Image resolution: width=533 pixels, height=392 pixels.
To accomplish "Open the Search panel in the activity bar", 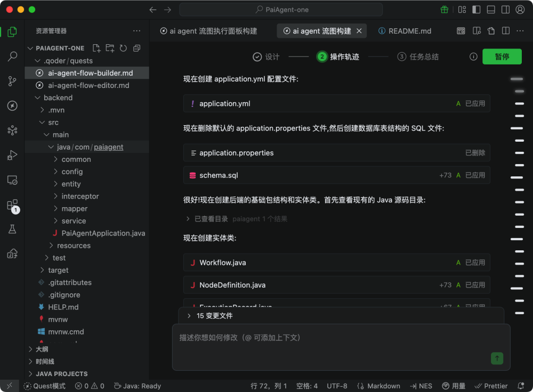I will tap(12, 56).
